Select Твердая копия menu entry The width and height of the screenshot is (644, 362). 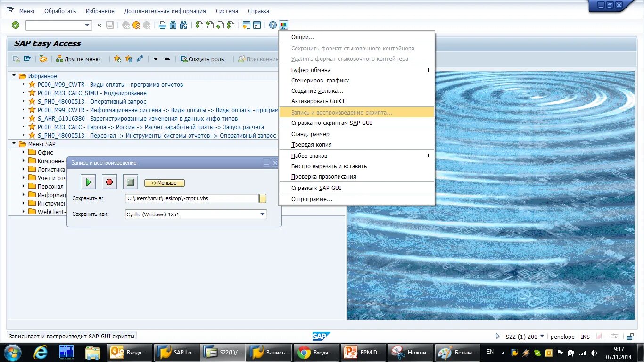tap(356, 145)
